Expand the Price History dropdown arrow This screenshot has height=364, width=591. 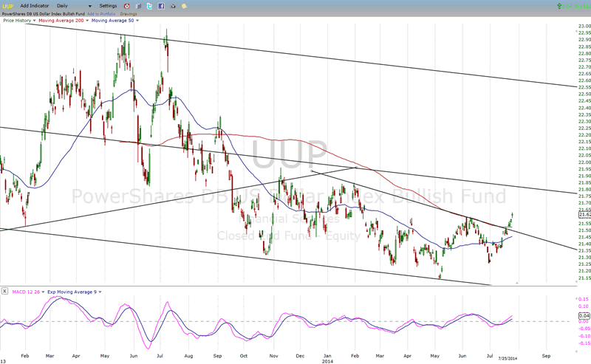click(34, 21)
